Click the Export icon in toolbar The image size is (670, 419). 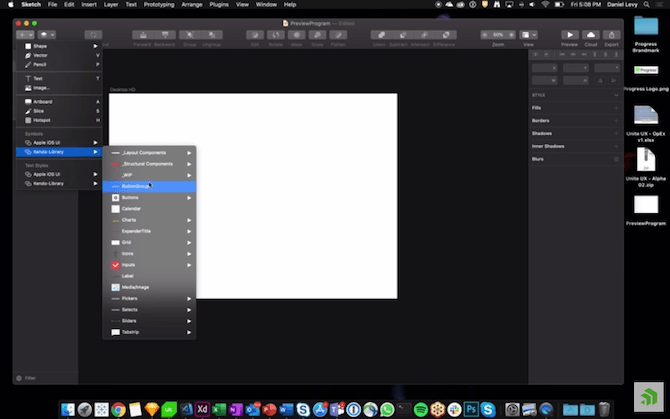[612, 34]
